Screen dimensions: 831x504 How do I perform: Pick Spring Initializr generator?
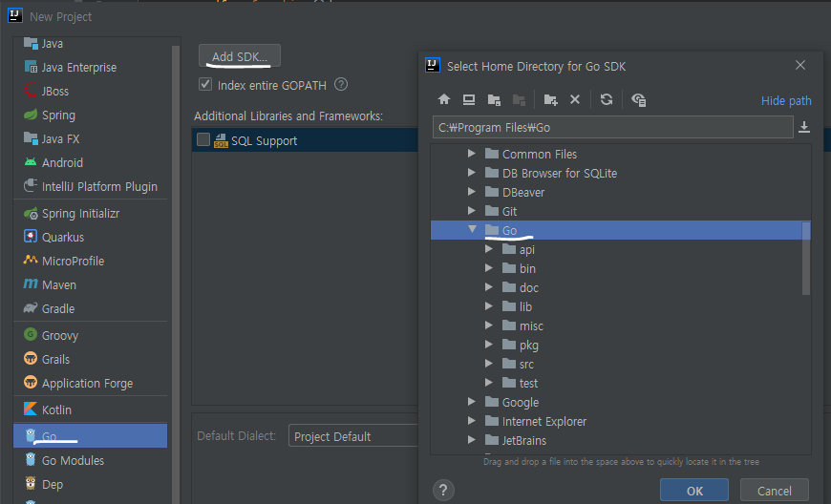(x=90, y=214)
